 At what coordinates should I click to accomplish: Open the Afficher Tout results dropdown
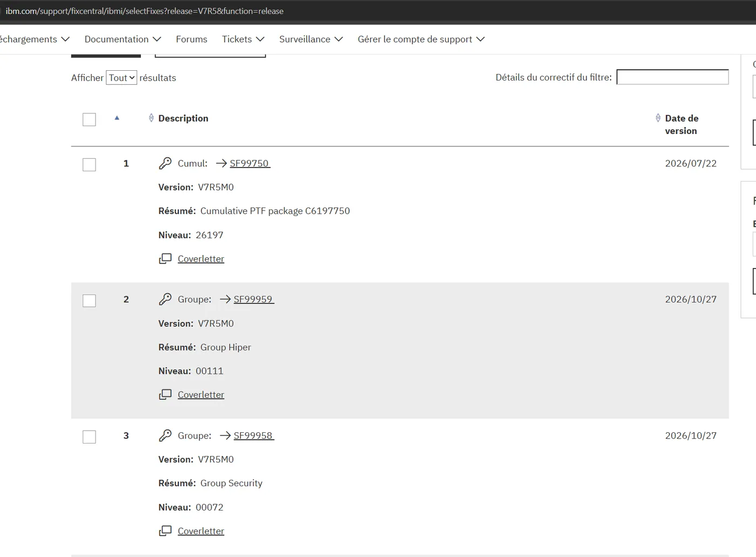coord(122,78)
